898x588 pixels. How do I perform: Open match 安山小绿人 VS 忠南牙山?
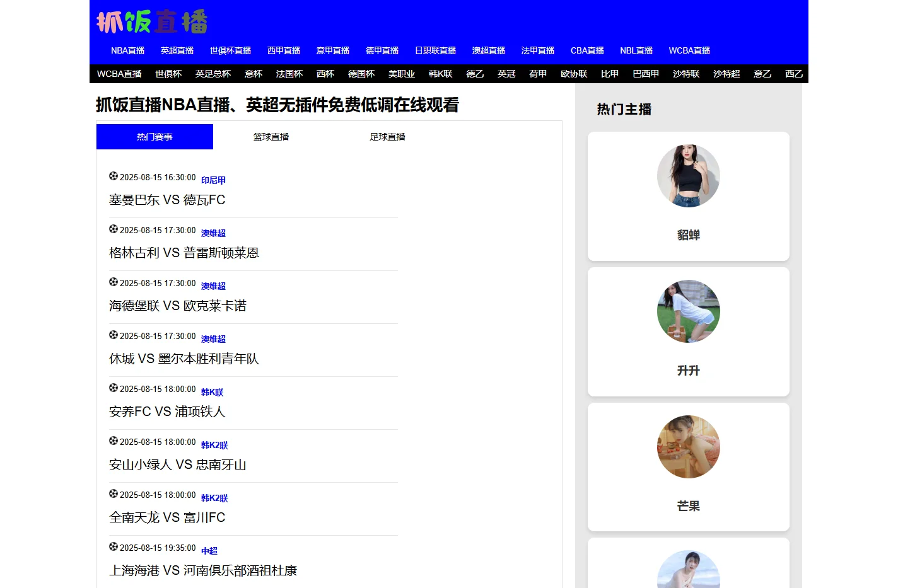point(178,464)
